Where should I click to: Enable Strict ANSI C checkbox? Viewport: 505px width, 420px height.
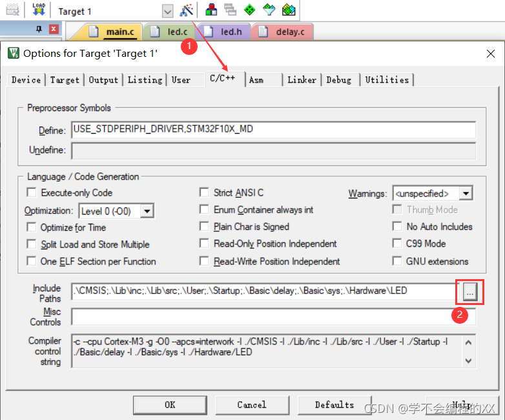pos(204,193)
